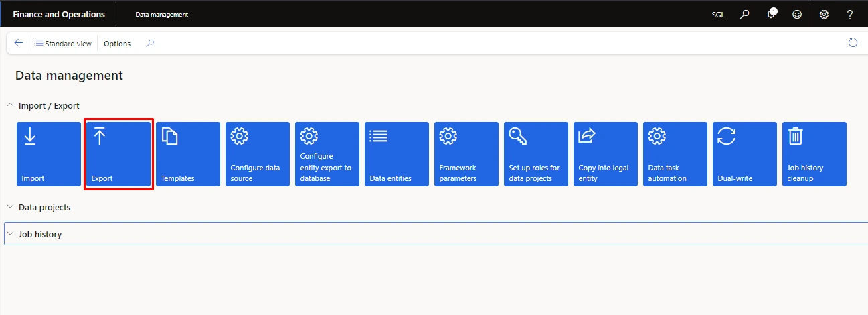Open the Standard view selector

pos(63,43)
